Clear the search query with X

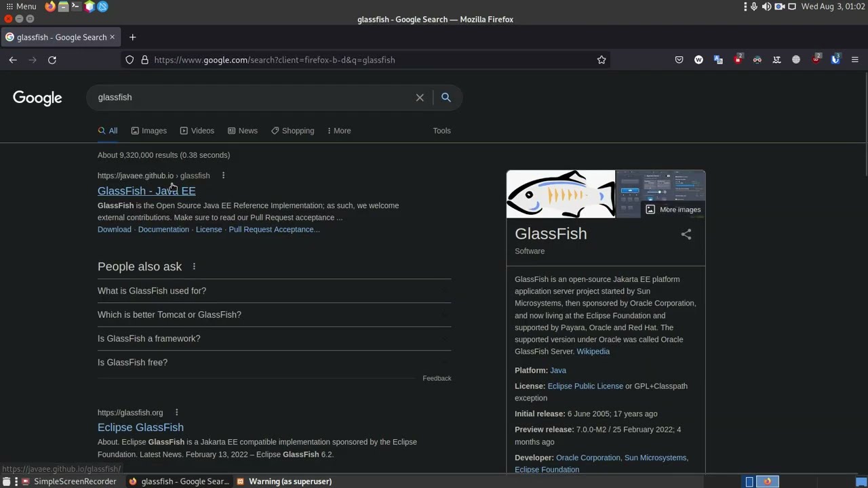click(x=420, y=98)
